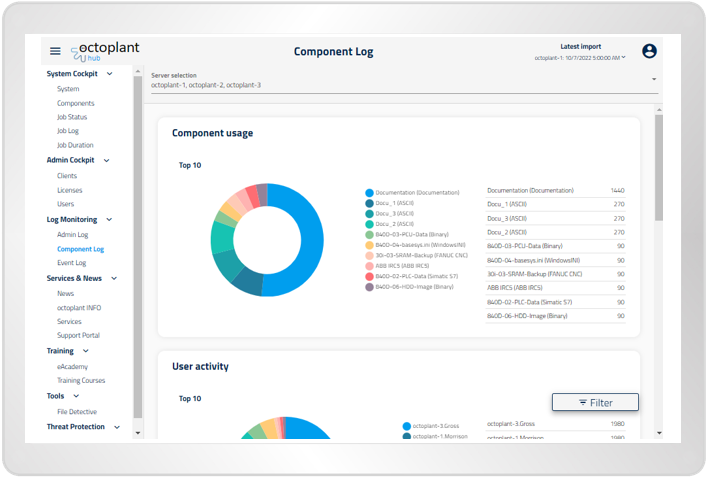Open the Services sidebar entry

coord(69,321)
